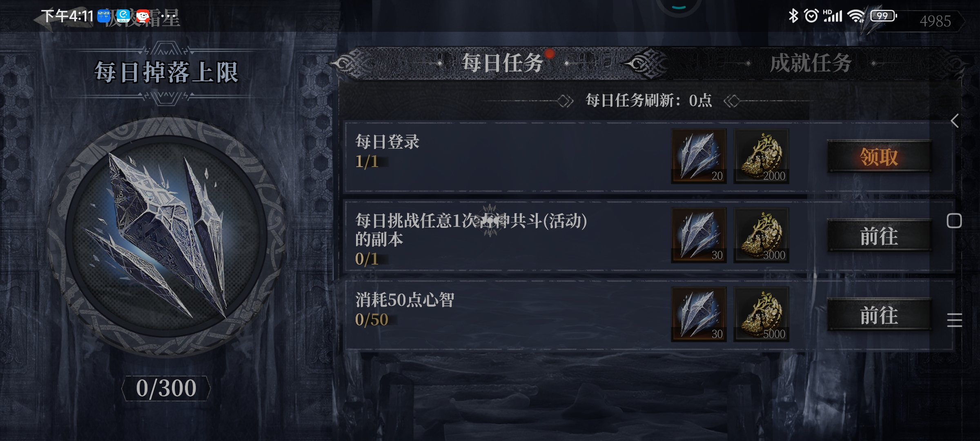Claim daily login reward with 领取

pyautogui.click(x=879, y=156)
